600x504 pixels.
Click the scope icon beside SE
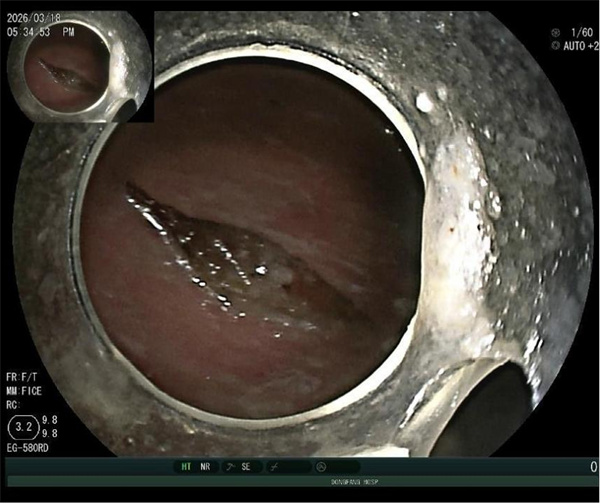coord(229,467)
